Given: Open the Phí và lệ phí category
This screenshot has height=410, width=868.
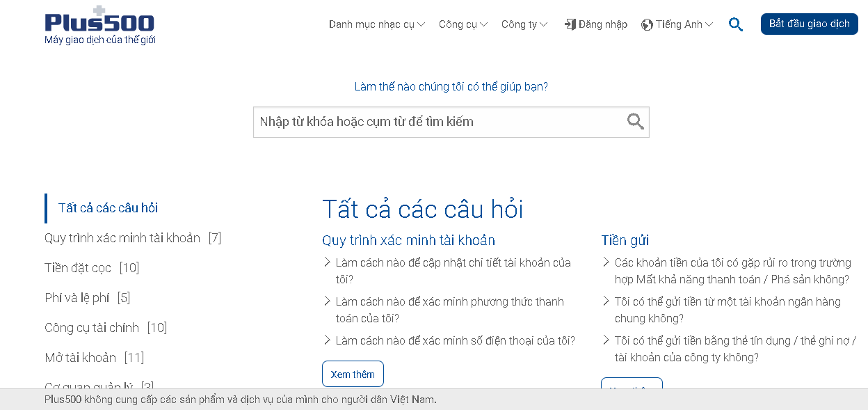Looking at the screenshot, I should 77,298.
